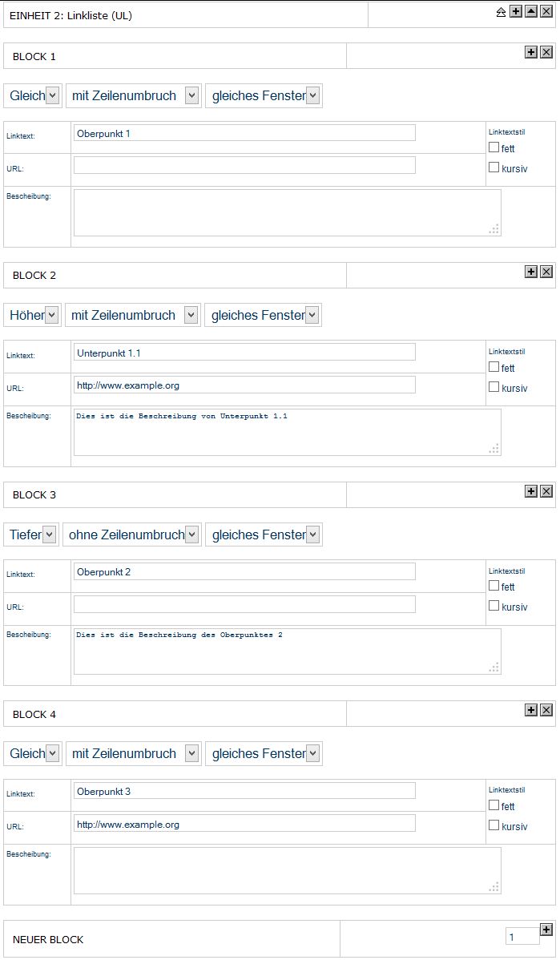Check fett option for Oberpunkt 3
The width and height of the screenshot is (560, 960).
[494, 805]
